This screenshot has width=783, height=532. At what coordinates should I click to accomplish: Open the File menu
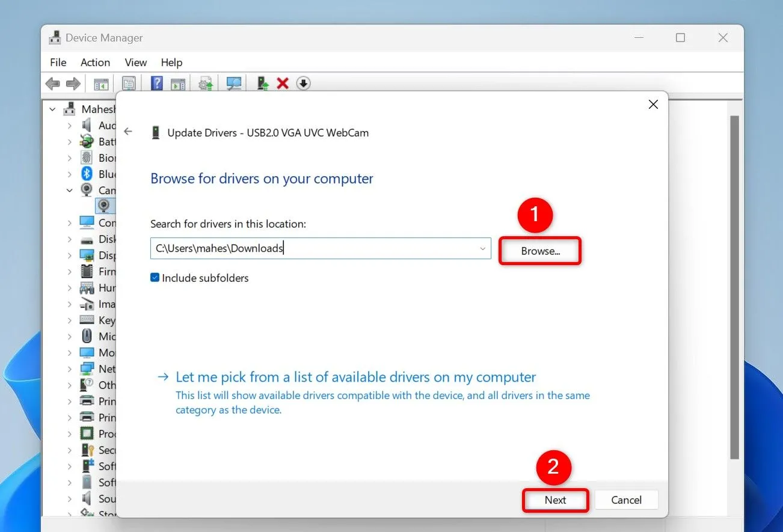coord(58,63)
